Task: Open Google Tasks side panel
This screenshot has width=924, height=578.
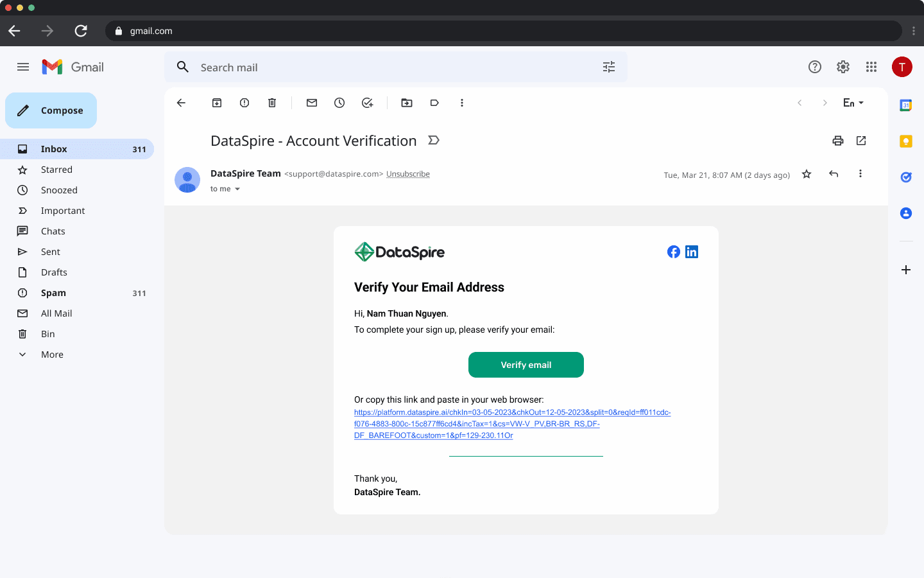Action: (906, 177)
